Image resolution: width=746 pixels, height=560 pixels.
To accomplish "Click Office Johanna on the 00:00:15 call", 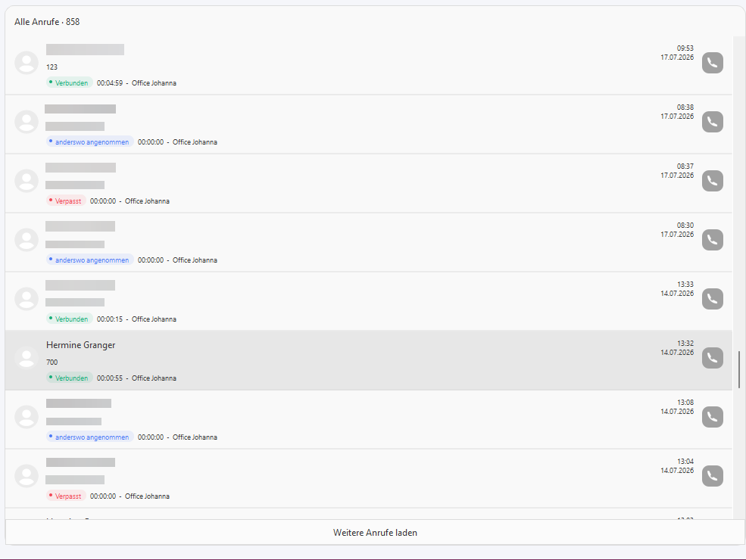I will (155, 319).
